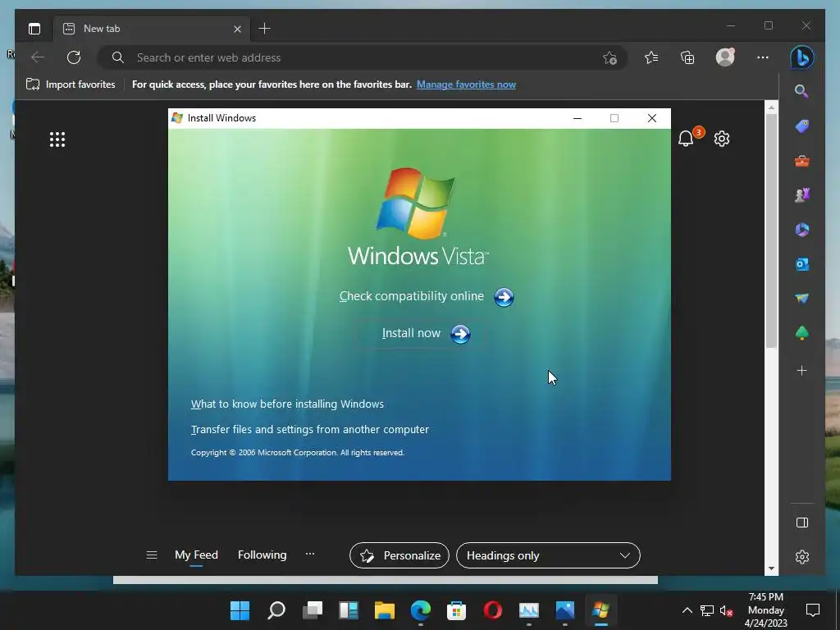Screen dimensions: 840x630
Task: Open Windows Start menu
Action: (240, 610)
